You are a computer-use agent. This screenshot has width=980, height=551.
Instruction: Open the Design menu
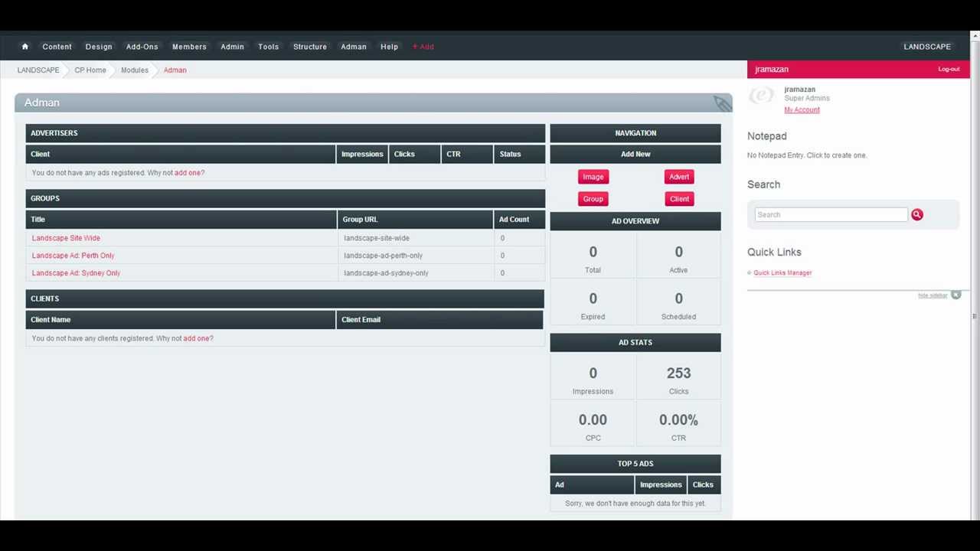99,47
